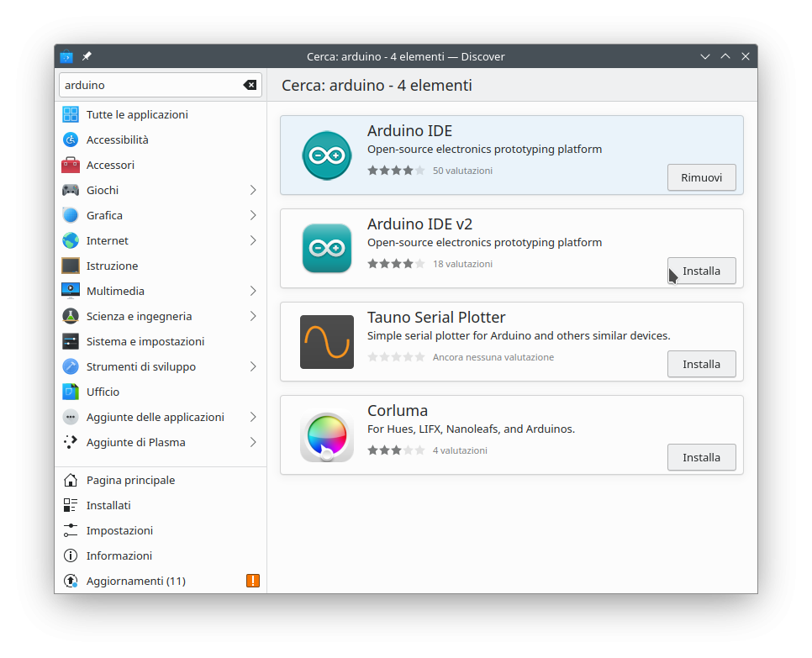Expand the Strumenti di sviluppo chevron
This screenshot has height=658, width=812.
pyautogui.click(x=253, y=366)
